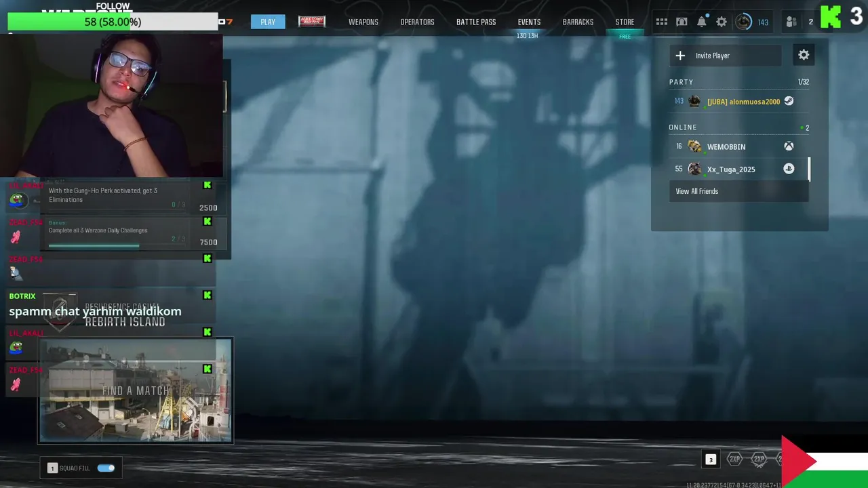
Task: Click the player rank emblem beside 143
Action: [x=744, y=22]
